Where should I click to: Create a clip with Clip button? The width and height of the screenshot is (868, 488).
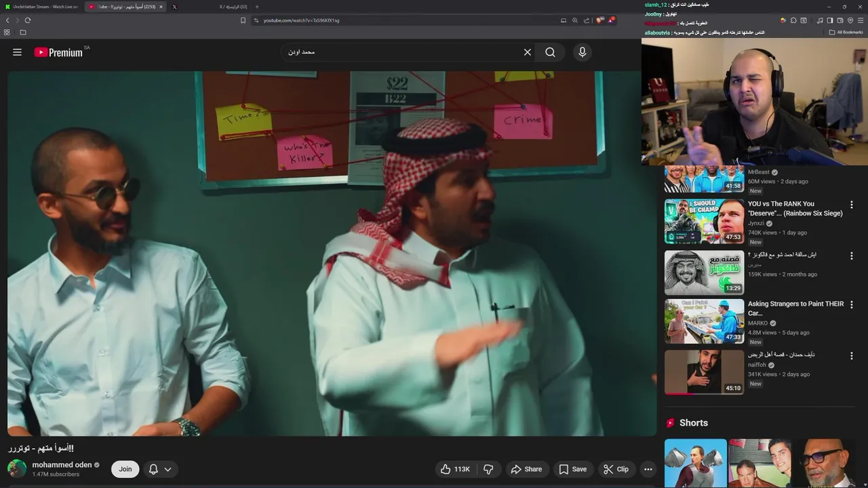pos(616,469)
